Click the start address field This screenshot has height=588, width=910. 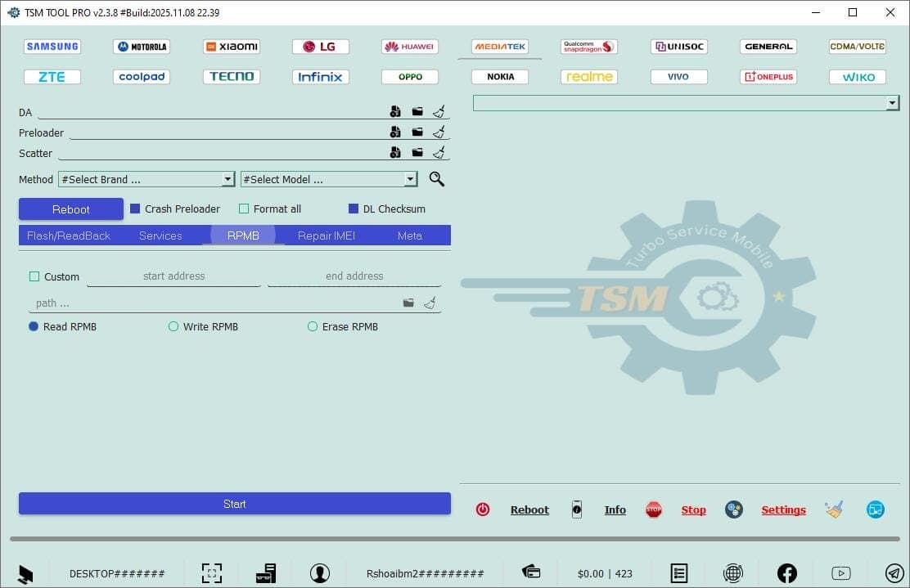click(x=173, y=276)
